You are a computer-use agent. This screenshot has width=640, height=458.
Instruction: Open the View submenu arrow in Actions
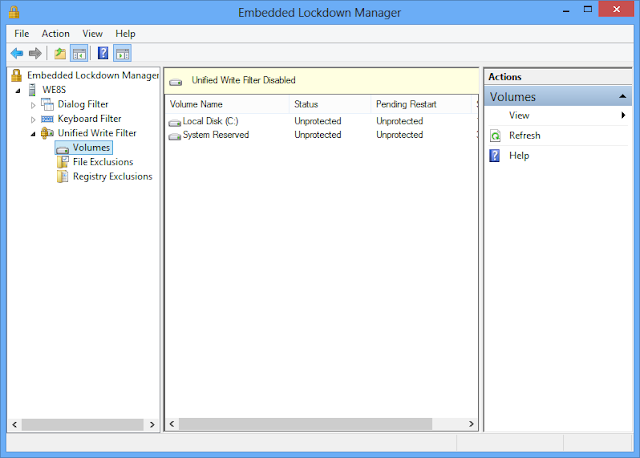(x=623, y=115)
